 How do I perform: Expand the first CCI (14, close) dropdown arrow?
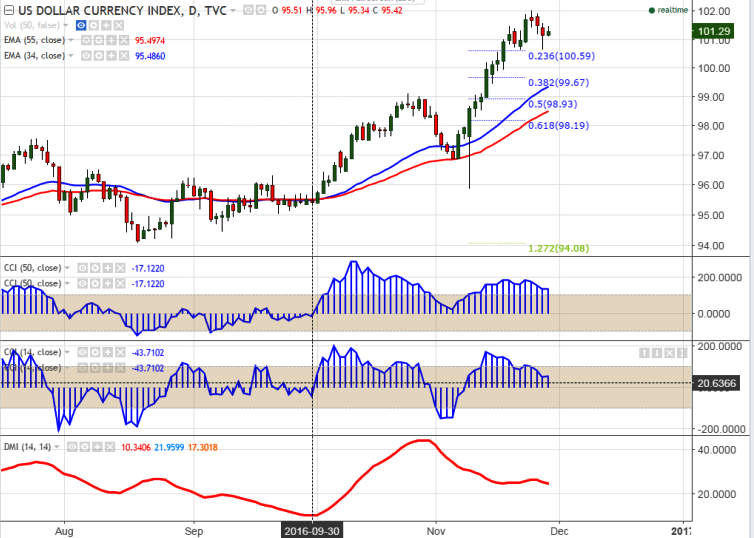67,352
